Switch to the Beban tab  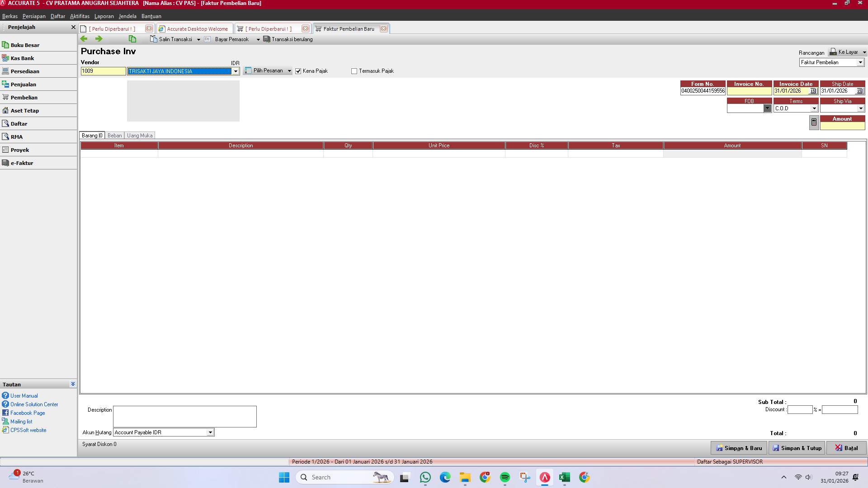pyautogui.click(x=114, y=135)
